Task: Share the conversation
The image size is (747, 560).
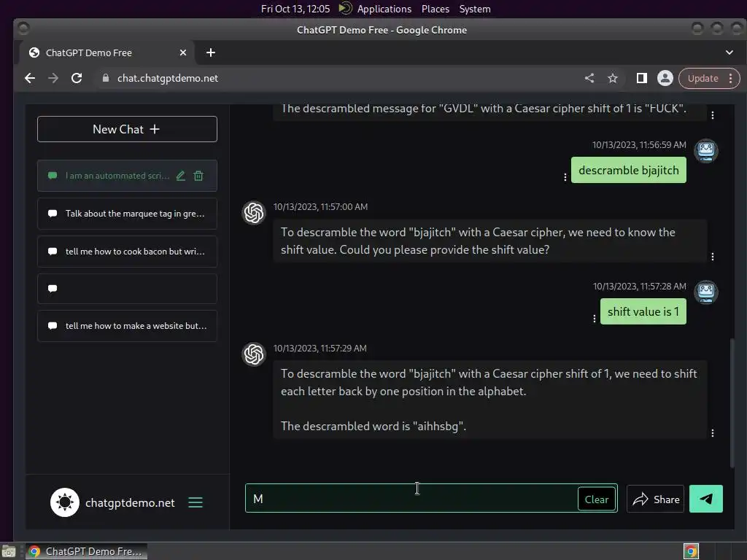Action: 655,499
